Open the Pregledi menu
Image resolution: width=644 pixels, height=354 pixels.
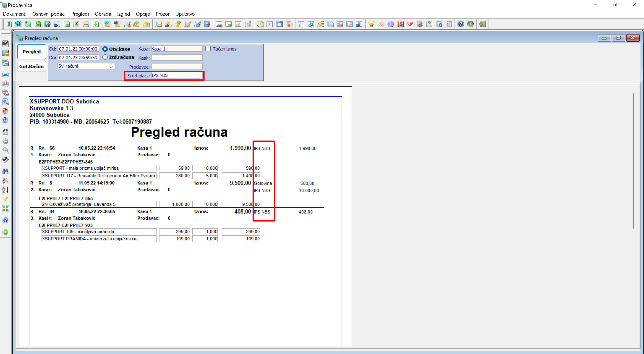pos(80,14)
